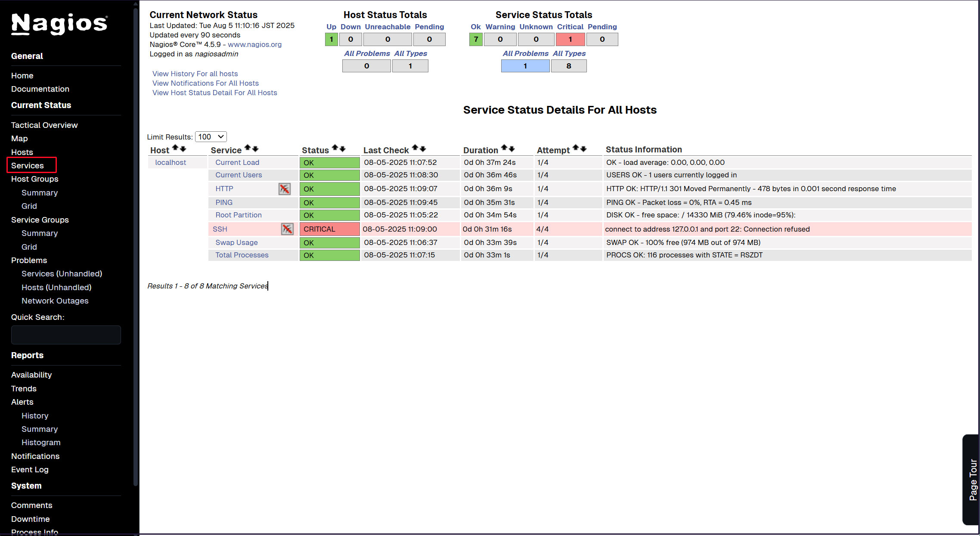Screen dimensions: 980x536
Task: Open the Current Load service
Action: click(237, 162)
